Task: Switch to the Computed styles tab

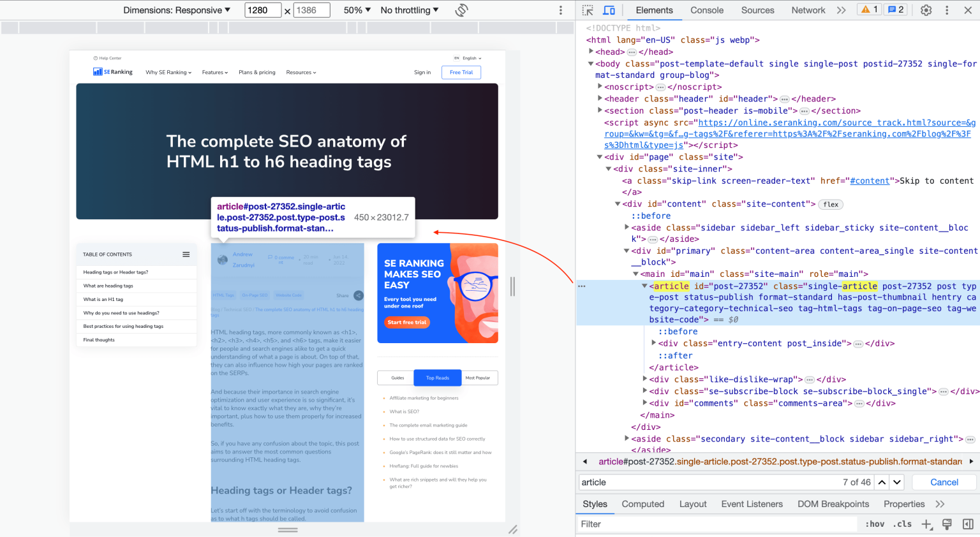Action: (642, 504)
